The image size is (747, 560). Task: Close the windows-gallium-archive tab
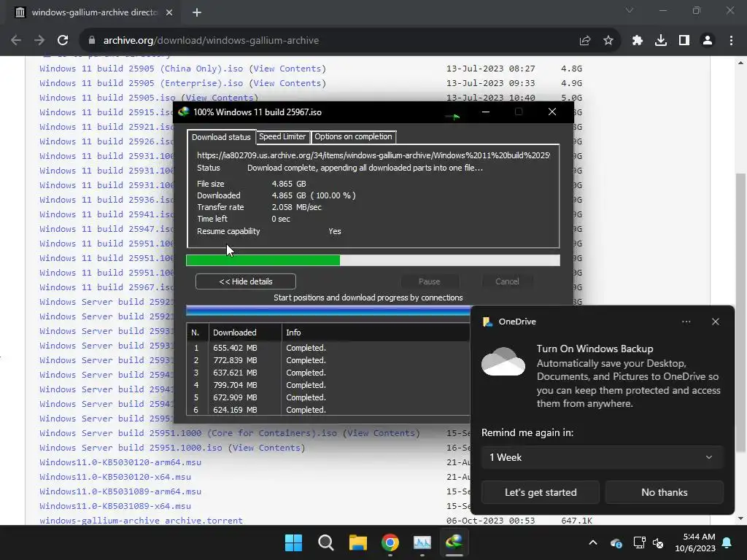[169, 12]
